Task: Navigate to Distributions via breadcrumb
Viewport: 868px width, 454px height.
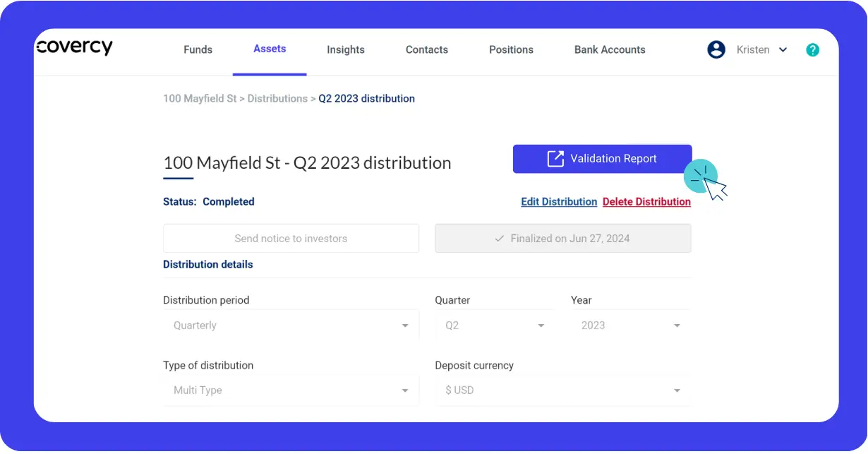Action: pos(278,98)
